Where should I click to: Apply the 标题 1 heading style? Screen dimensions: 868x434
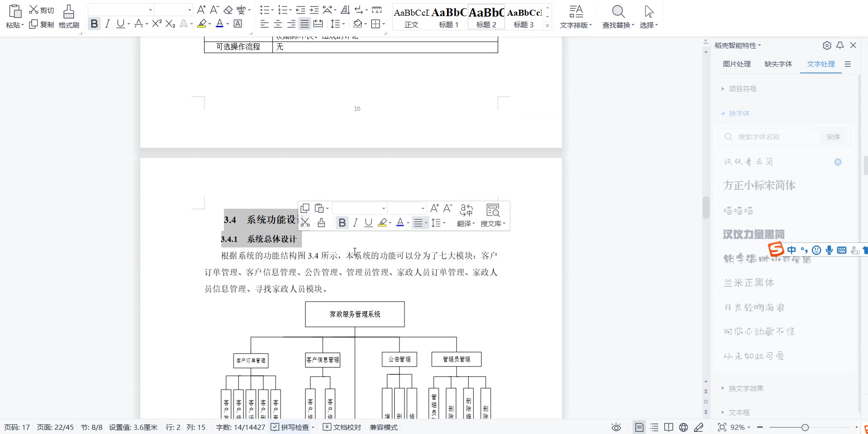(x=448, y=18)
